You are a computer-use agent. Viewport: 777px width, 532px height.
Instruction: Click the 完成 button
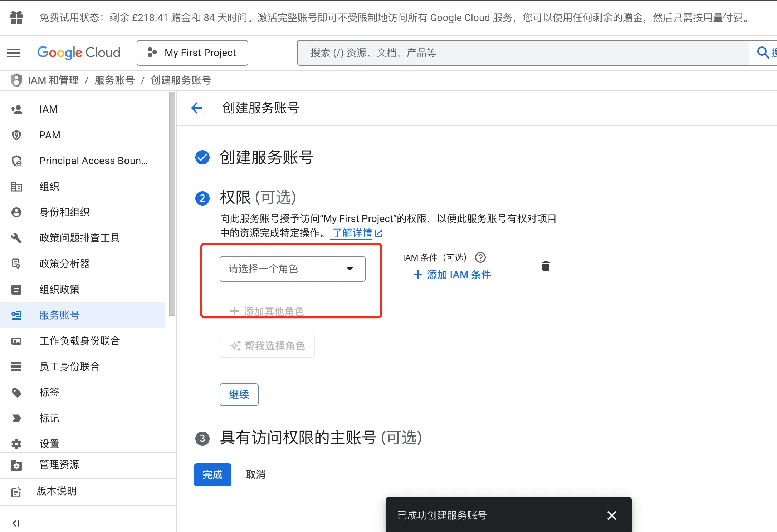tap(212, 474)
